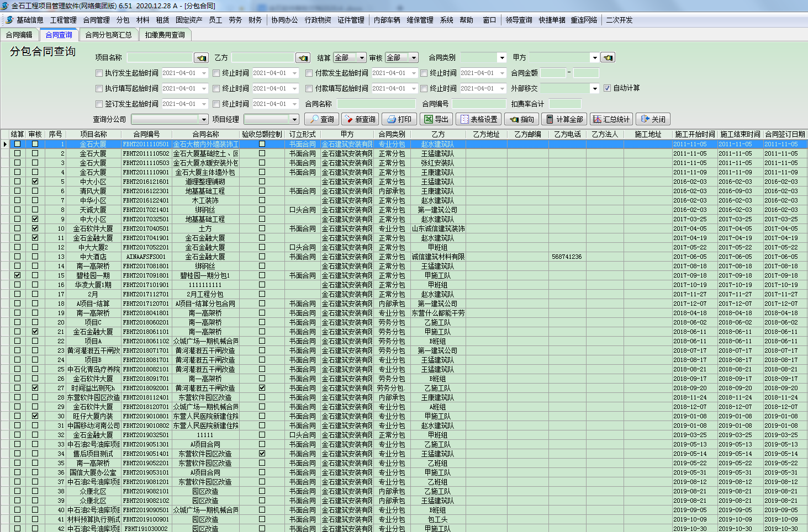Click the 关闭 button
808x532 pixels.
(x=653, y=119)
